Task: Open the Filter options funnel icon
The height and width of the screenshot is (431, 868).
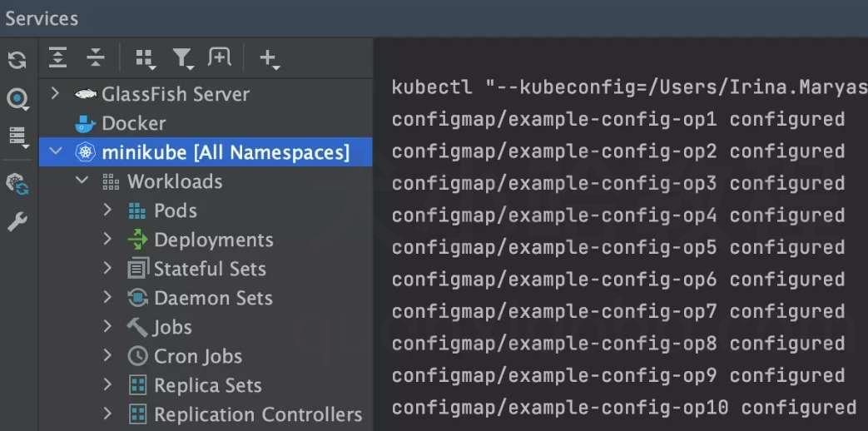Action: [183, 58]
